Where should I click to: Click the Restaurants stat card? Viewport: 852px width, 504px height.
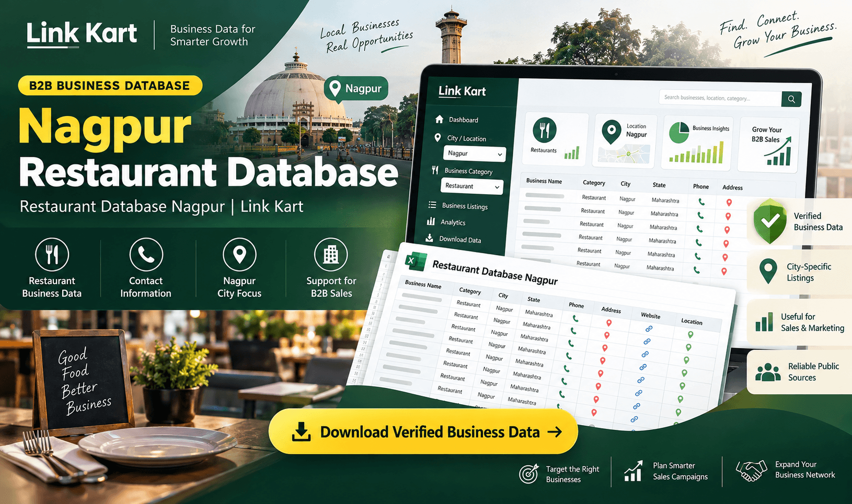[x=555, y=139]
